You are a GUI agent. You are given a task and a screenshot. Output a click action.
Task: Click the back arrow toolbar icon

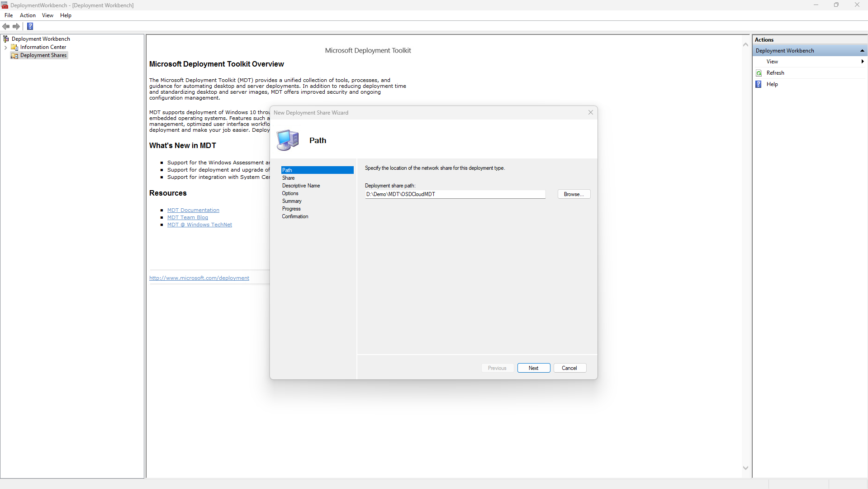coord(6,26)
